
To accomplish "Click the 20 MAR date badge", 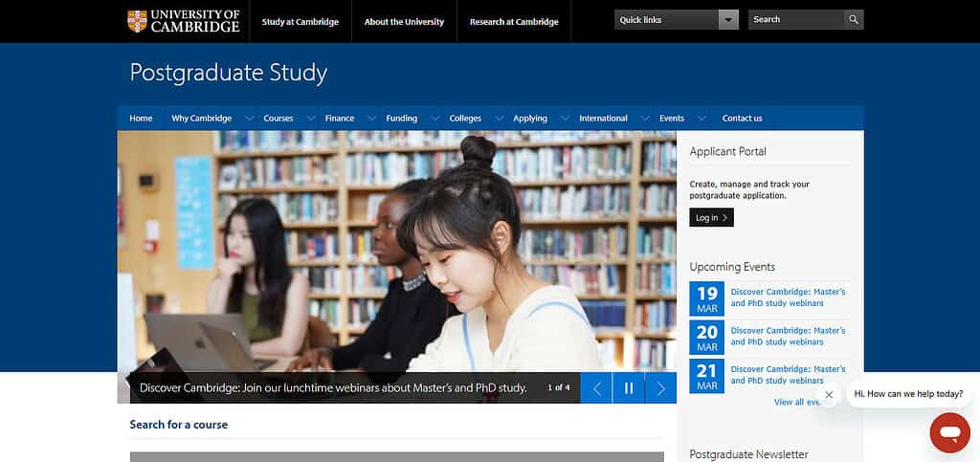I will 707,337.
